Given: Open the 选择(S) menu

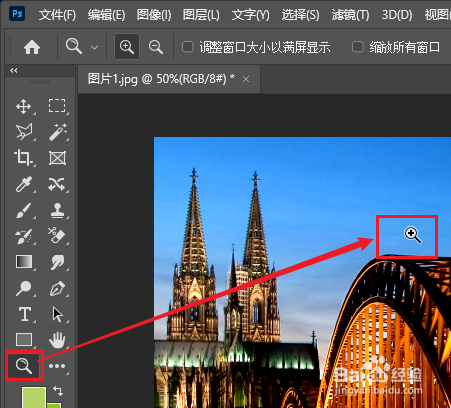Looking at the screenshot, I should (x=300, y=15).
